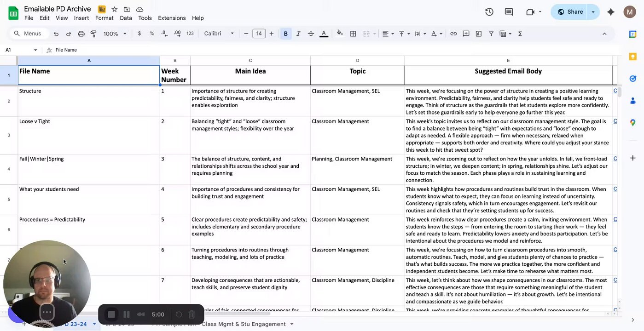Open the Edit menu
This screenshot has height=331, width=644.
click(45, 18)
